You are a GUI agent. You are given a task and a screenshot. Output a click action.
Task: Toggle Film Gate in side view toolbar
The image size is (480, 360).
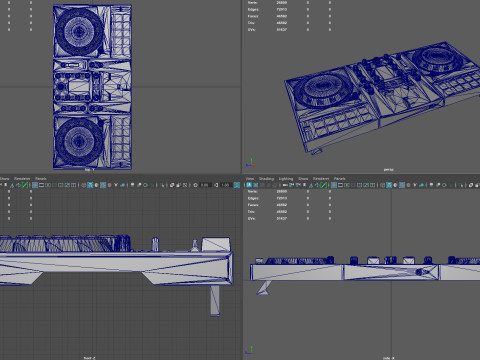coord(340,185)
